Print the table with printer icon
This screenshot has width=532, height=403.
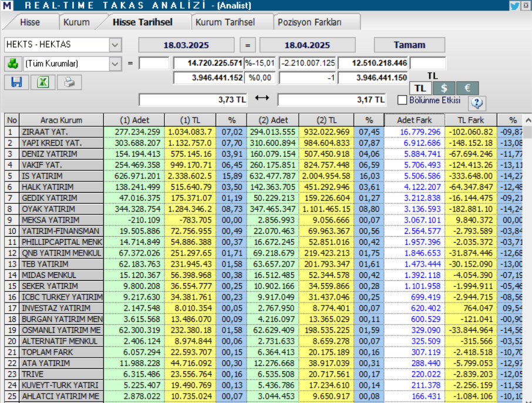click(69, 82)
